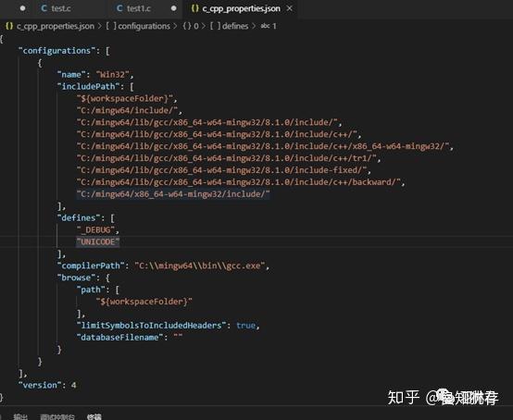
Task: Click the path ending in c++/backward/
Action: [x=239, y=182]
